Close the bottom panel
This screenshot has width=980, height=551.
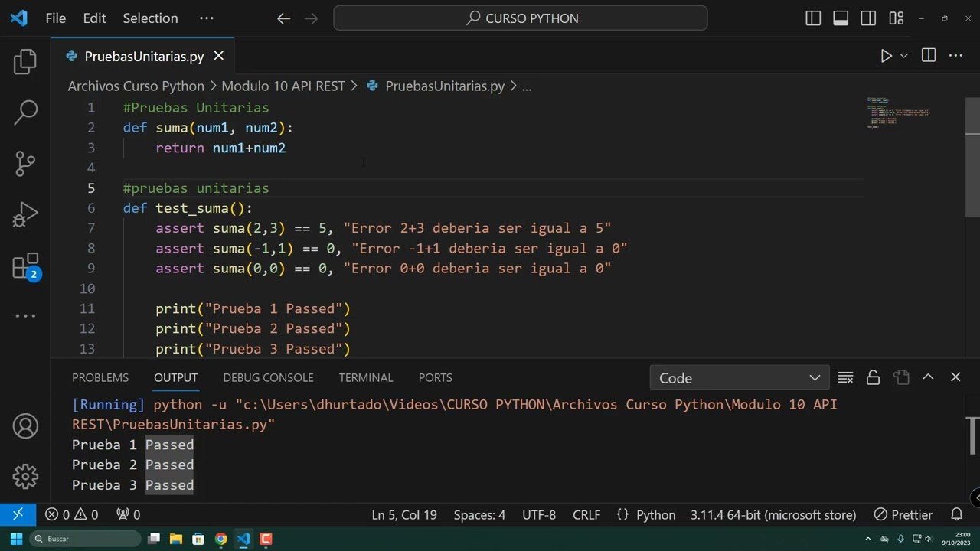[955, 377]
